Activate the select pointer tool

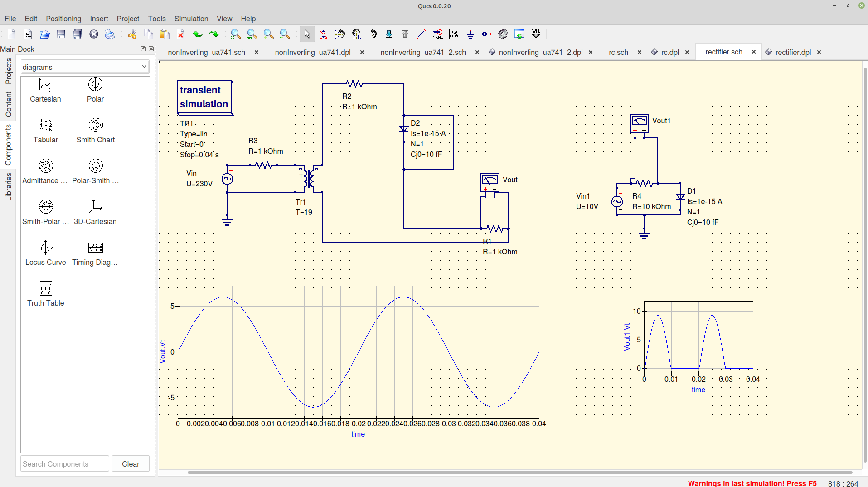point(307,34)
